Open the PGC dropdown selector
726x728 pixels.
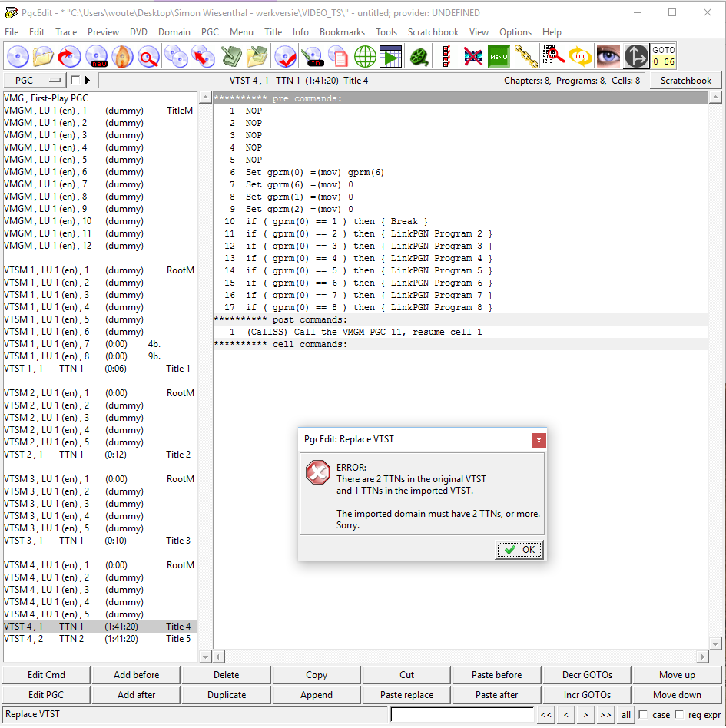click(35, 81)
